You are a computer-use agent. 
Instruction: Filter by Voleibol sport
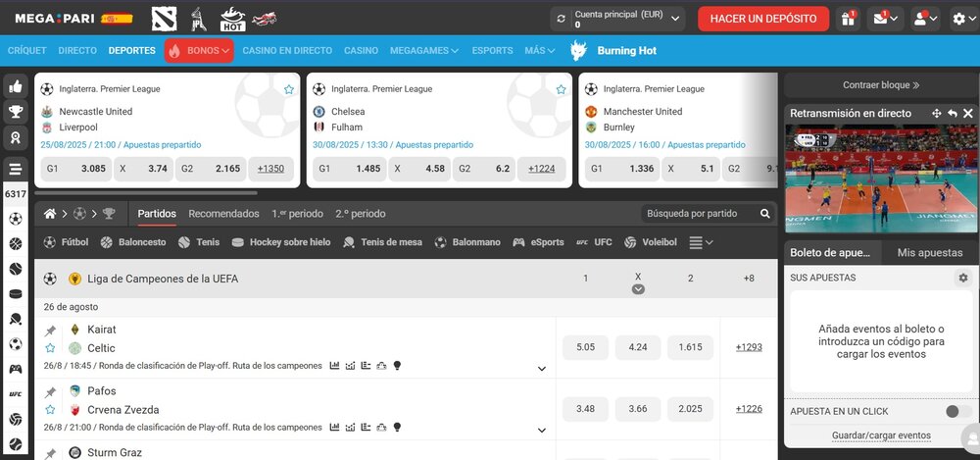coord(650,242)
